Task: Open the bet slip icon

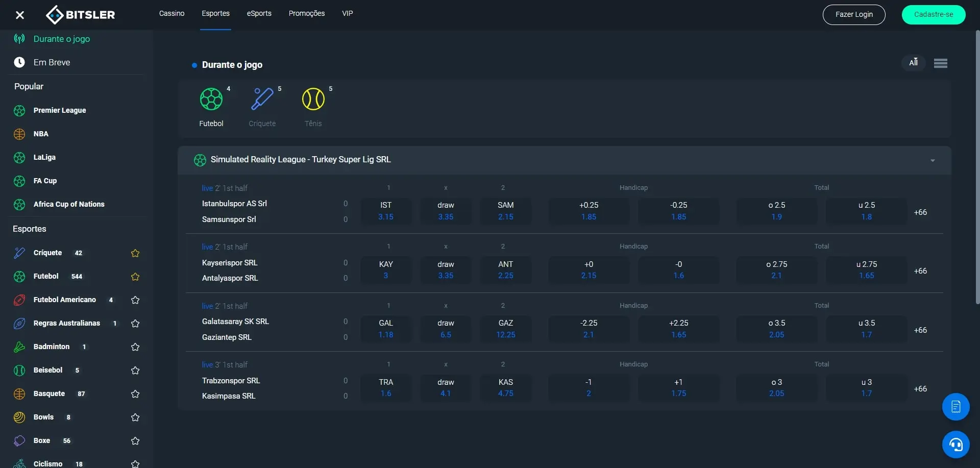Action: coord(955,407)
